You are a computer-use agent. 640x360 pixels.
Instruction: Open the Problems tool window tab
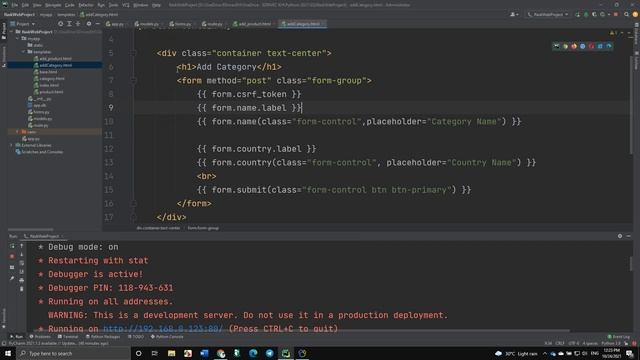click(x=40, y=337)
